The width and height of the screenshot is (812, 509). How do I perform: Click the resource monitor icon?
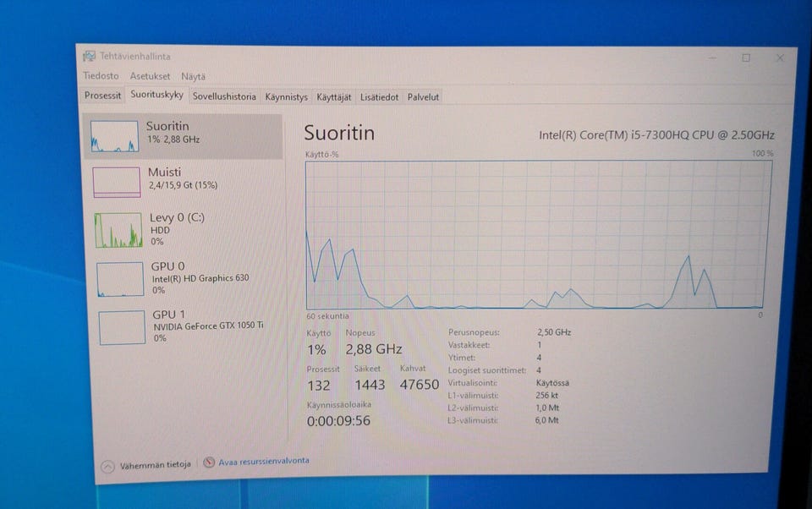click(209, 462)
